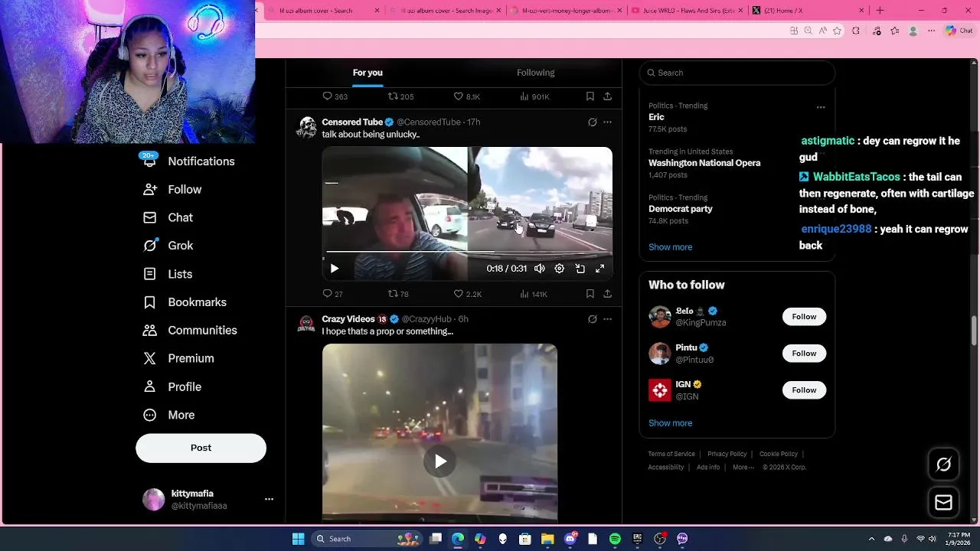The image size is (980, 551).
Task: Open more options on Crazy Videos post
Action: pos(607,319)
